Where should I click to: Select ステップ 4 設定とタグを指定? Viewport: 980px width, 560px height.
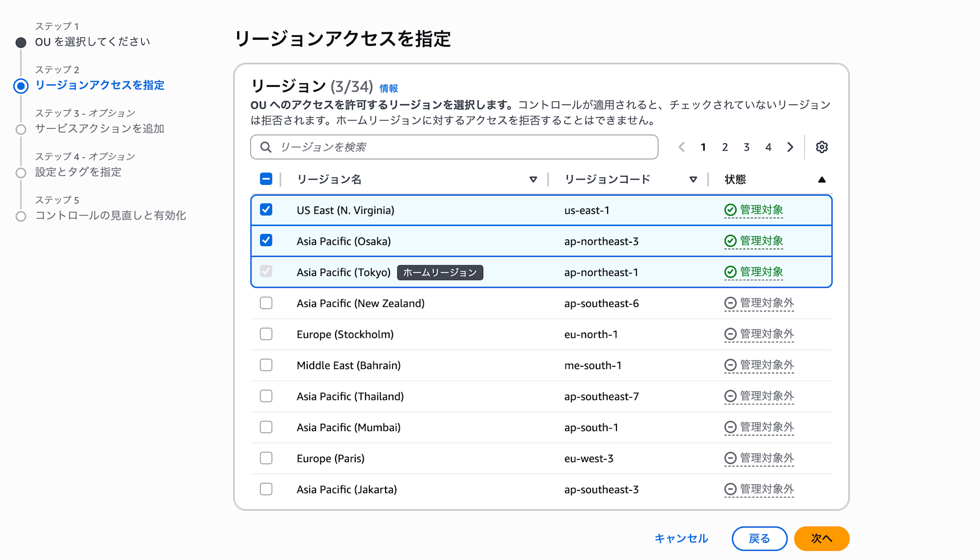78,173
